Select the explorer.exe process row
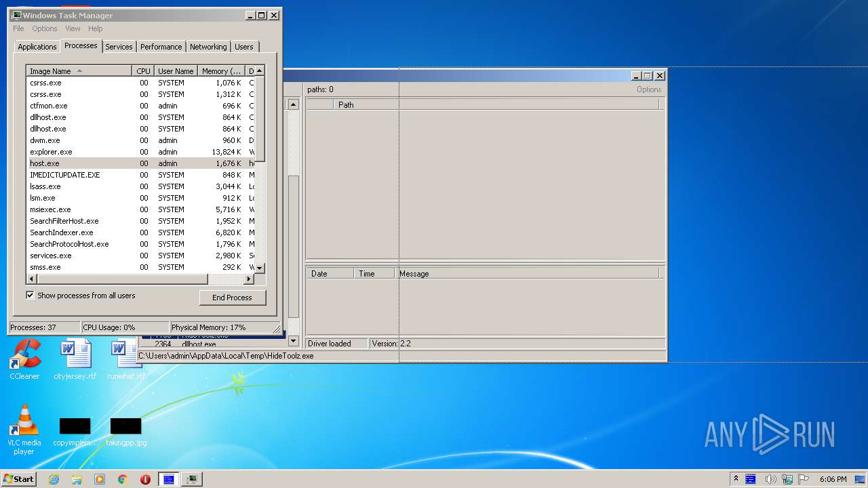 point(140,152)
